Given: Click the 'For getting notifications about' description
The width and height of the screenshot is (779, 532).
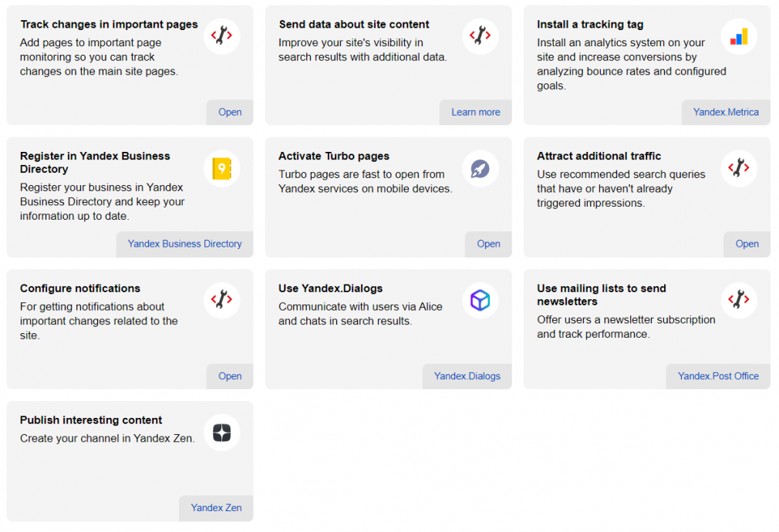Looking at the screenshot, I should [x=99, y=321].
